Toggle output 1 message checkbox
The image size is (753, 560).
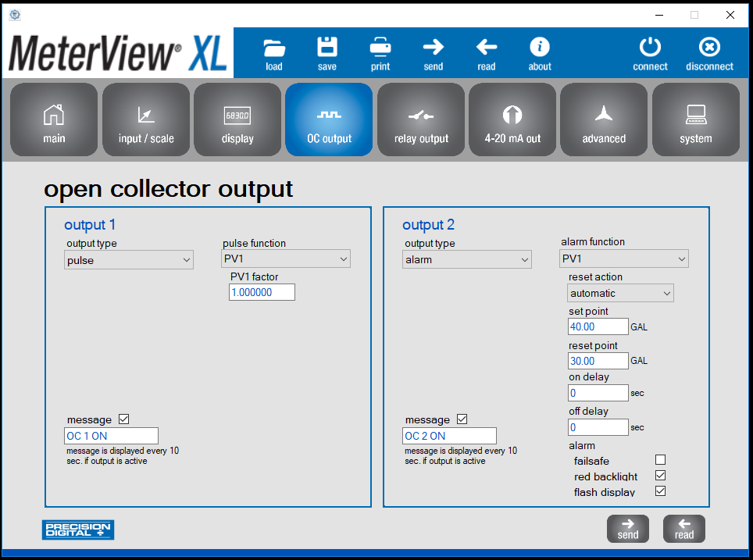pos(124,419)
